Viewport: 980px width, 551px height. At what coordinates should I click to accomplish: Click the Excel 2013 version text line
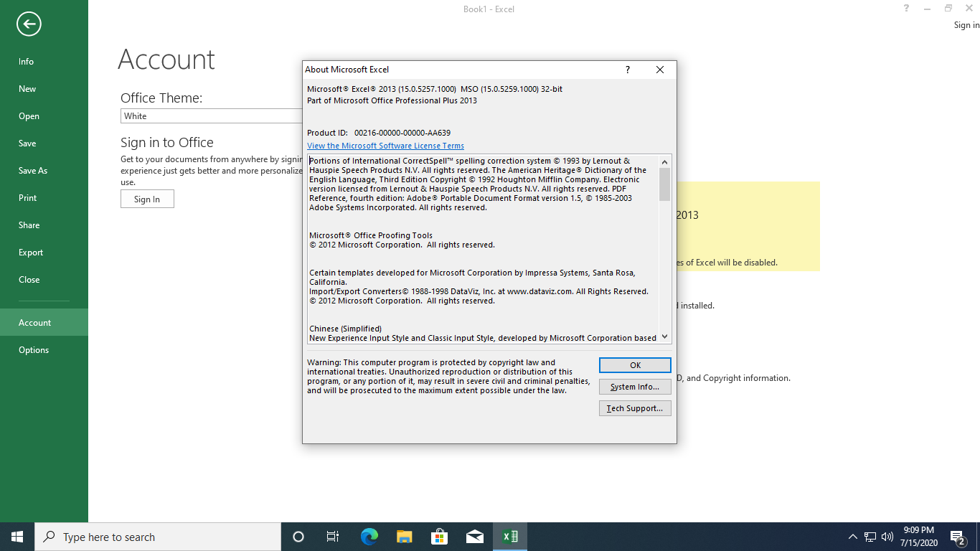pyautogui.click(x=435, y=89)
